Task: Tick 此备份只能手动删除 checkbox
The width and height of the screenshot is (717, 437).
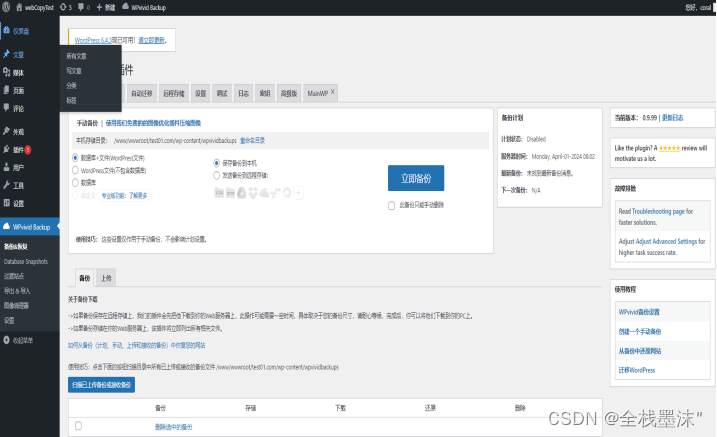Action: (x=391, y=206)
